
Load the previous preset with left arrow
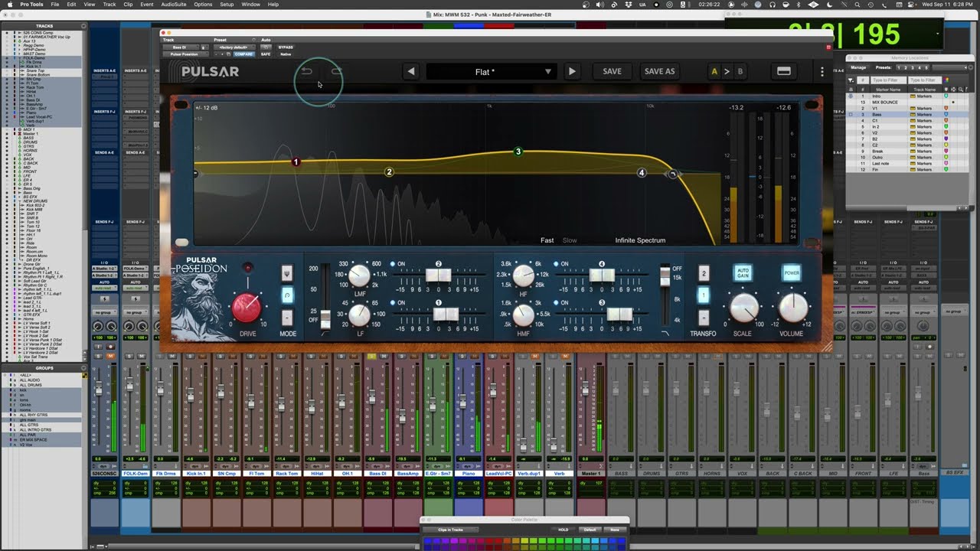pos(411,72)
